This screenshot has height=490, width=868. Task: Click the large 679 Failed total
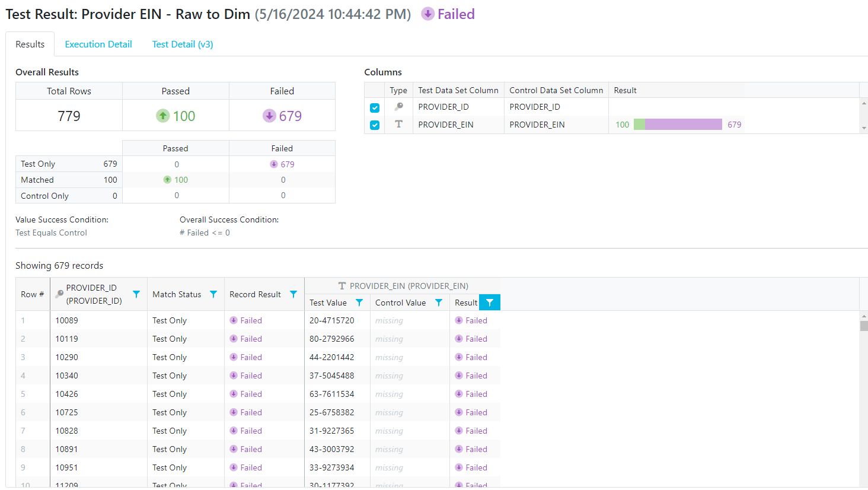[x=291, y=116]
